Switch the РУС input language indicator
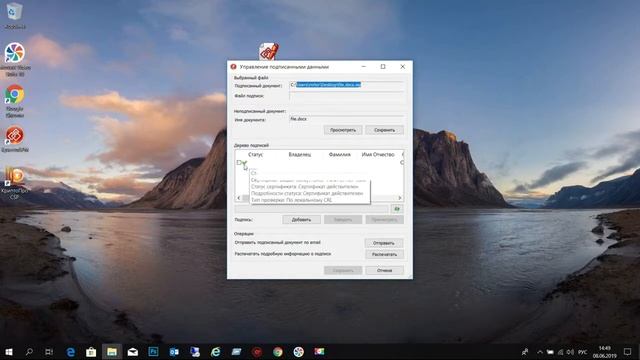 tap(582, 352)
